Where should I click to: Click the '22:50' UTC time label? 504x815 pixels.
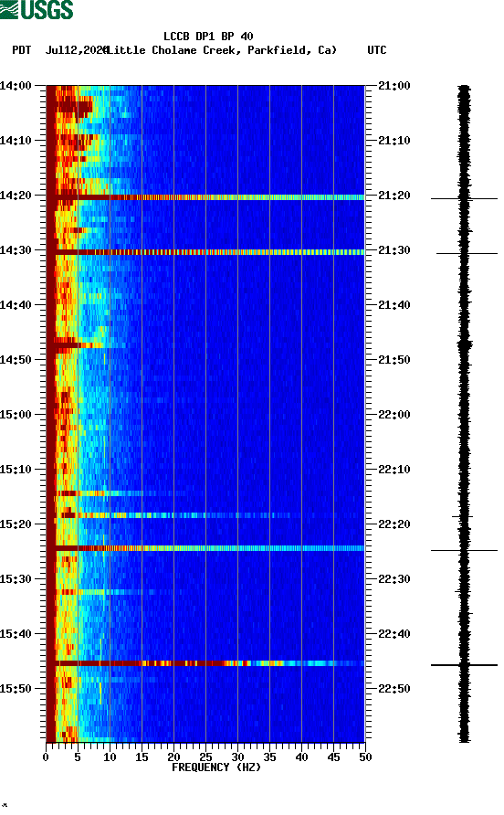pos(394,689)
